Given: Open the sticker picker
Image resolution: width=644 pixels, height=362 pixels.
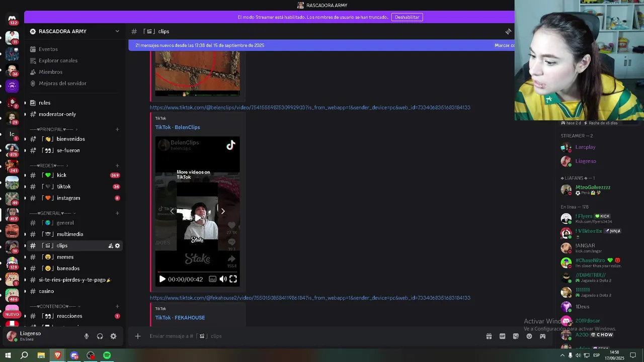Looking at the screenshot, I should (x=516, y=336).
